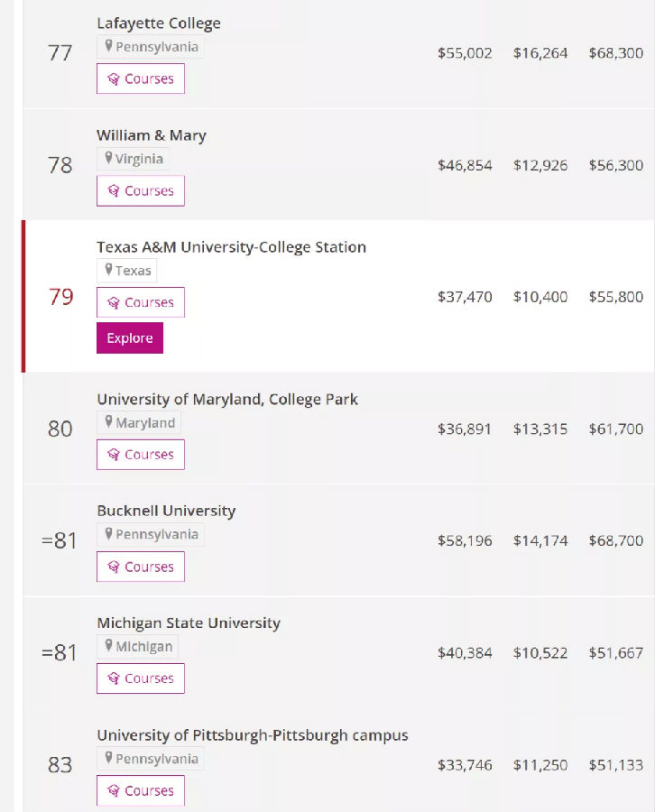Open Texas A&M University-College Station link
The width and height of the screenshot is (655, 812).
coord(231,247)
